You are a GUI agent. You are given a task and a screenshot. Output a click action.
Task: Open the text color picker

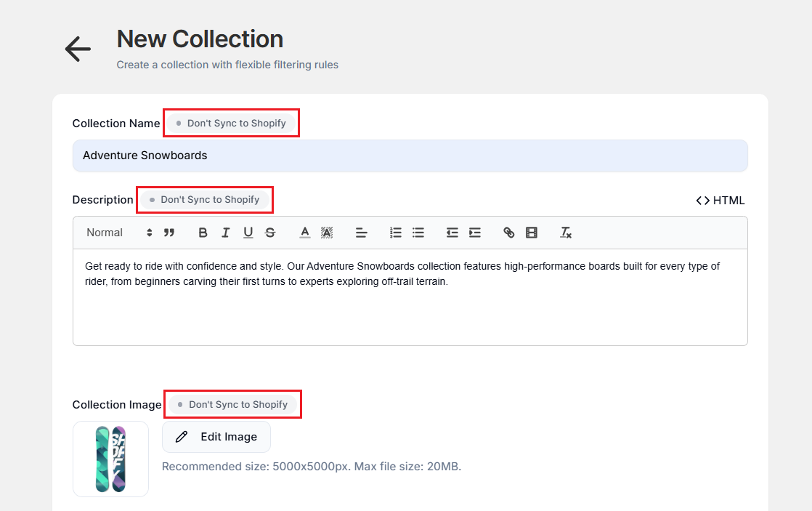(x=304, y=233)
